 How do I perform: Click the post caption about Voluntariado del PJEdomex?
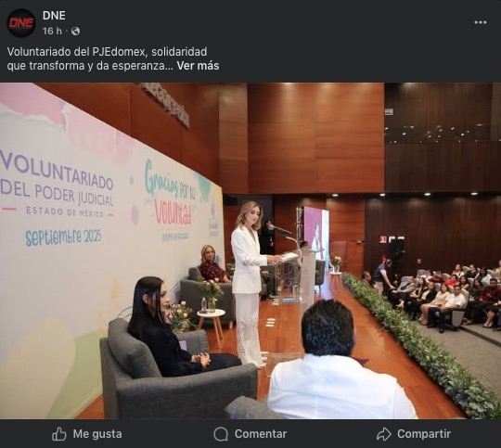click(113, 58)
